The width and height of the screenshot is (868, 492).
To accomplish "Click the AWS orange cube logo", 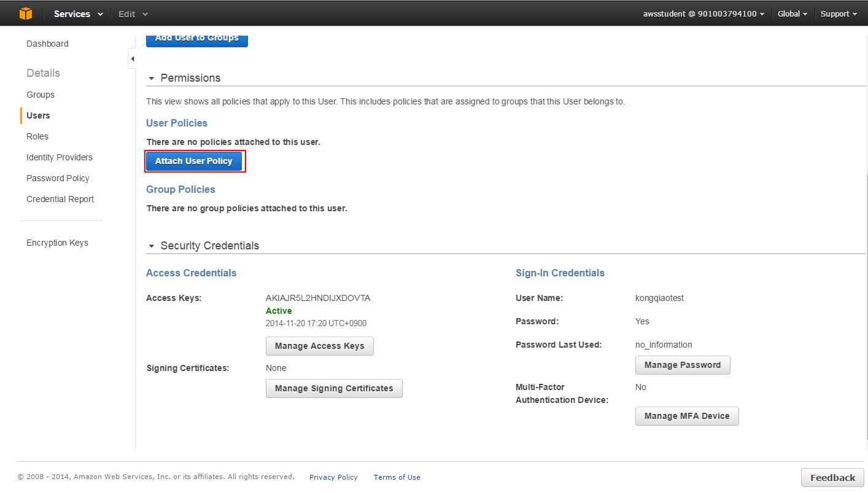I will pyautogui.click(x=25, y=14).
